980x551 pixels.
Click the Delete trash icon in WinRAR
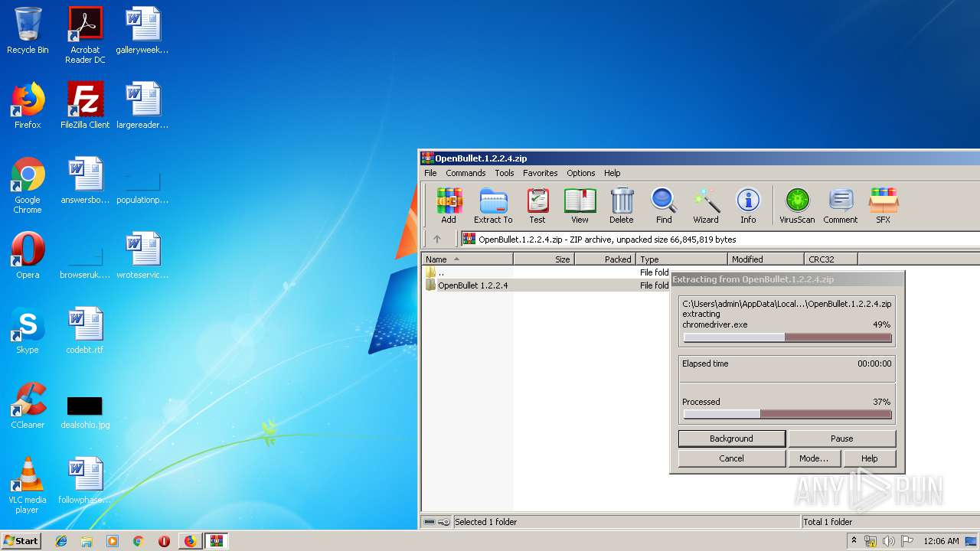622,206
